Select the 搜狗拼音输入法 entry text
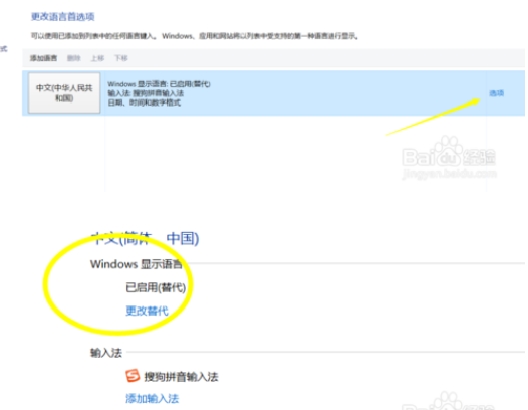 pos(181,376)
